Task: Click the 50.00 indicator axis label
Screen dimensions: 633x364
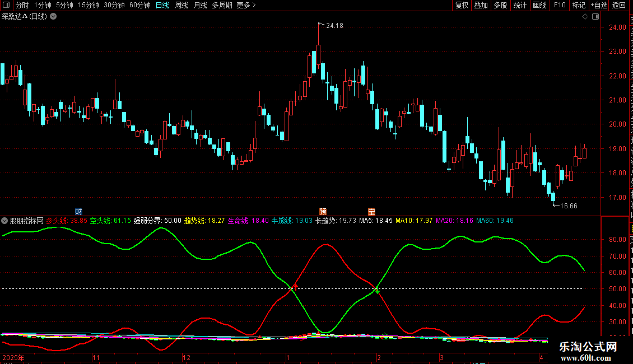Action: click(618, 289)
